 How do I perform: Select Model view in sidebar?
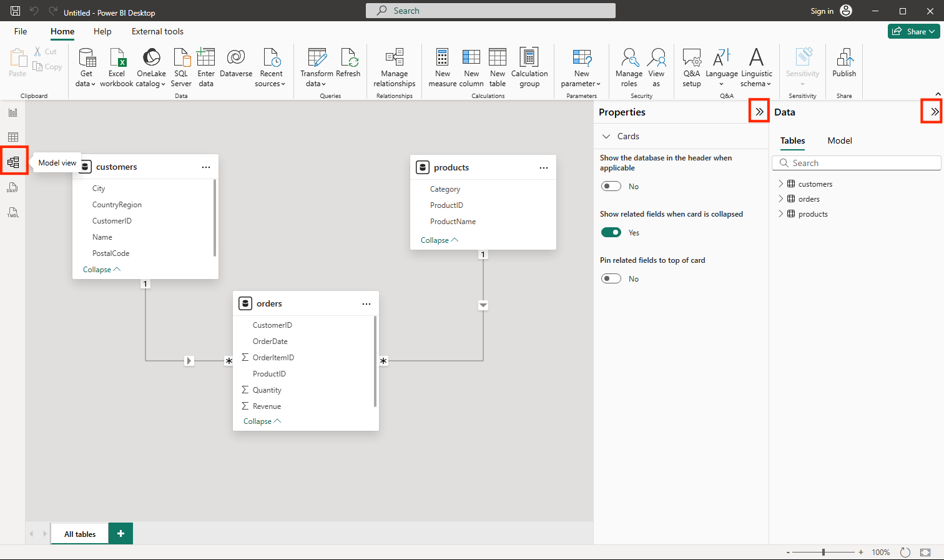pos(13,162)
